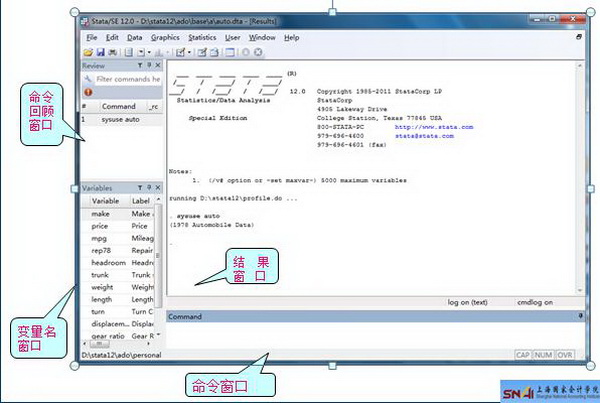
Task: Click the Print toolbar icon
Action: coord(112,51)
